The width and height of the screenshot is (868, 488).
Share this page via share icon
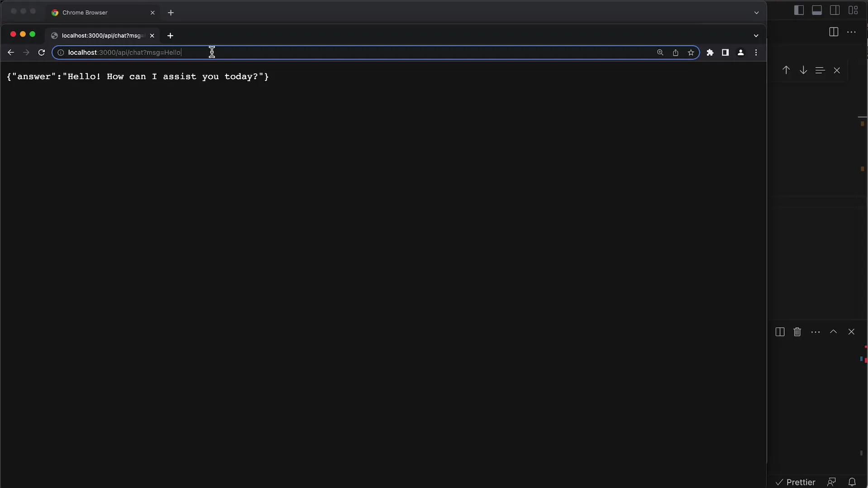point(676,53)
